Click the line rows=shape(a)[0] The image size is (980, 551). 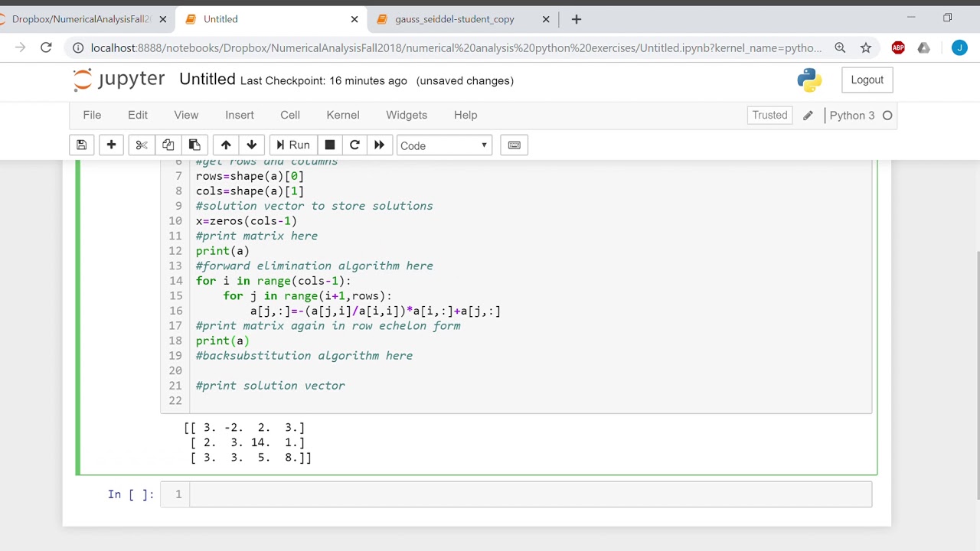[250, 176]
